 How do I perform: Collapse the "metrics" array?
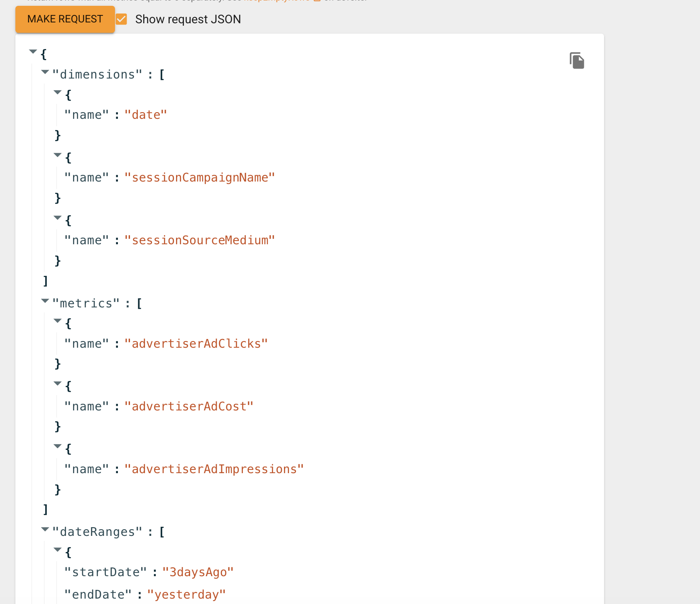(45, 301)
